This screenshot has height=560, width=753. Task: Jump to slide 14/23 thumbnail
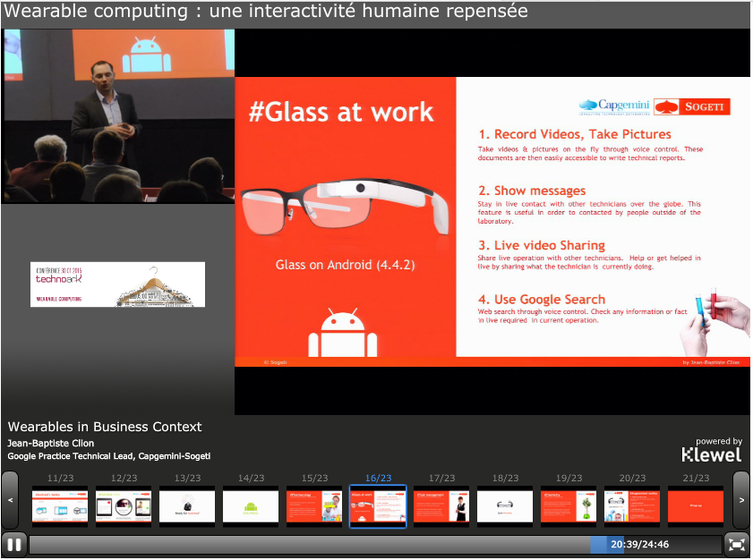click(x=251, y=506)
